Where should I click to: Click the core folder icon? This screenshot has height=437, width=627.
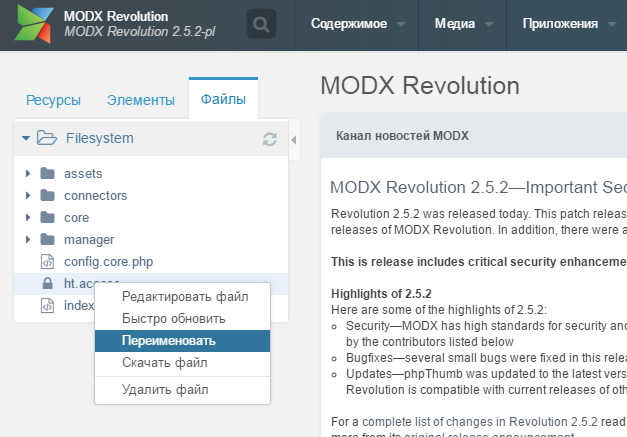click(x=48, y=217)
